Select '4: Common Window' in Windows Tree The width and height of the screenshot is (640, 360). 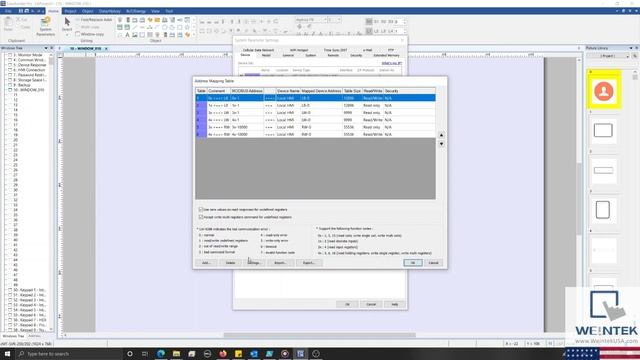pos(29,60)
